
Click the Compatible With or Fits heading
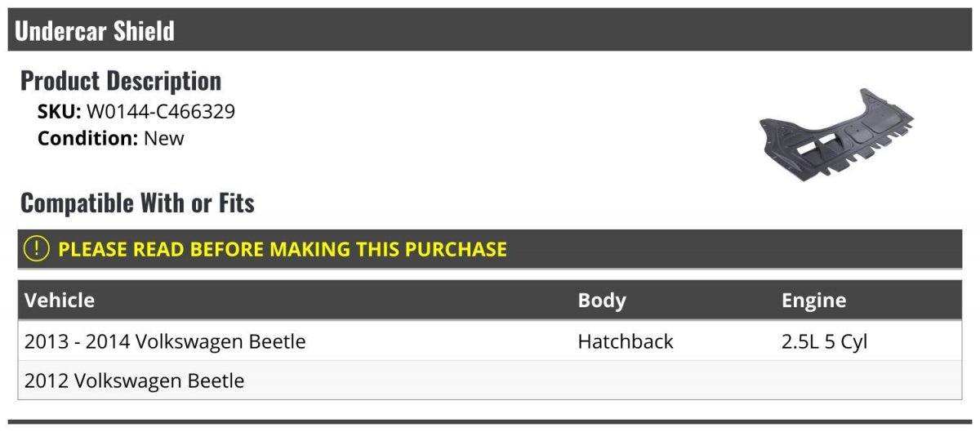coord(137,203)
